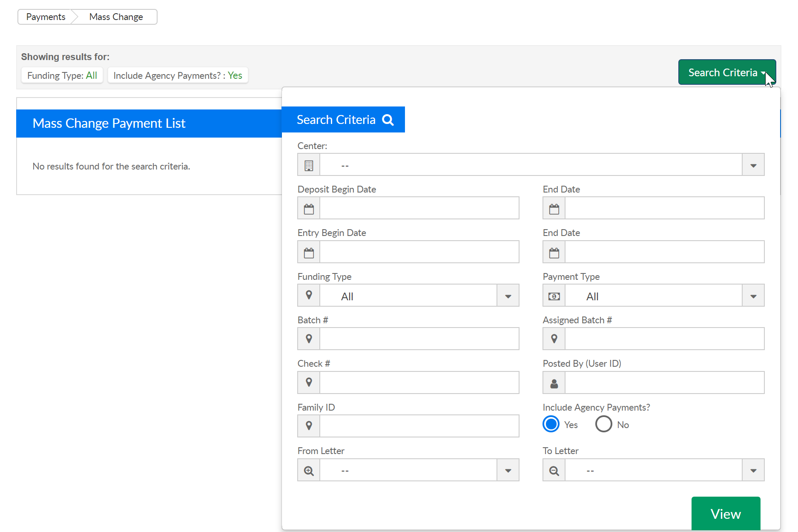Expand the To Letter dropdown
Image resolution: width=798 pixels, height=532 pixels.
(x=753, y=471)
